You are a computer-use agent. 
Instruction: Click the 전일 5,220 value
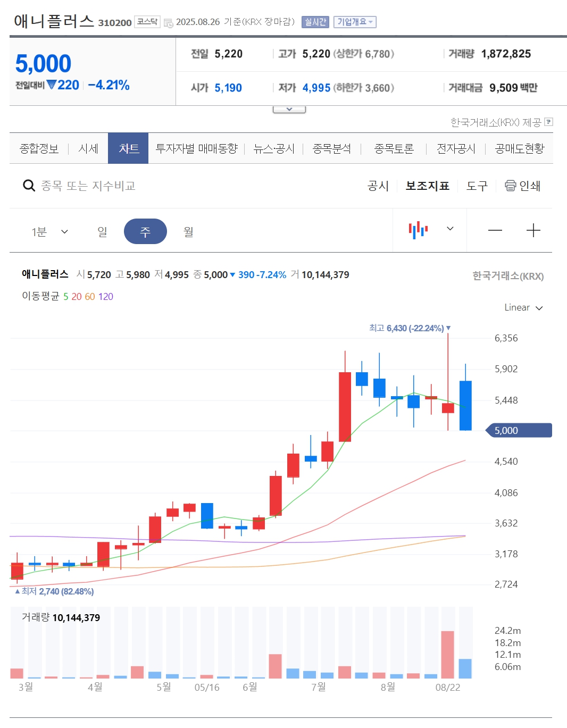pos(229,54)
